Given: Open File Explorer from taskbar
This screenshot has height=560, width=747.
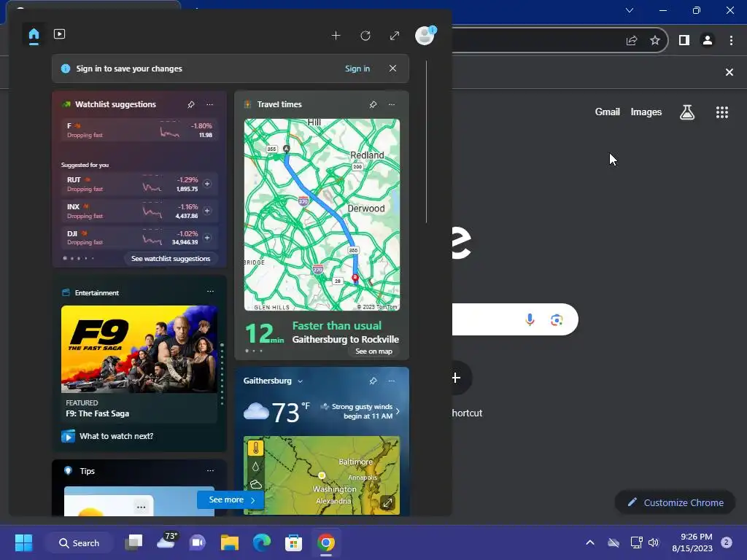Looking at the screenshot, I should pyautogui.click(x=230, y=542).
